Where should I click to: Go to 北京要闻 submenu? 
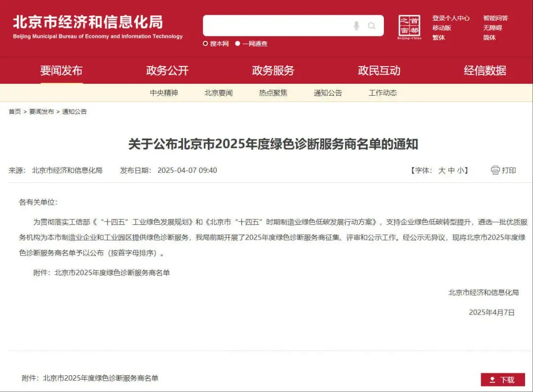(219, 93)
